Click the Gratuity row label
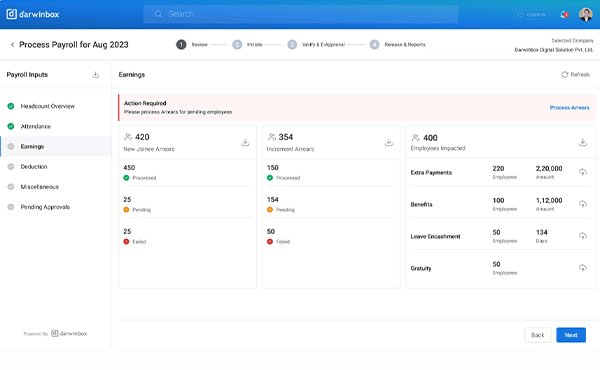 421,269
